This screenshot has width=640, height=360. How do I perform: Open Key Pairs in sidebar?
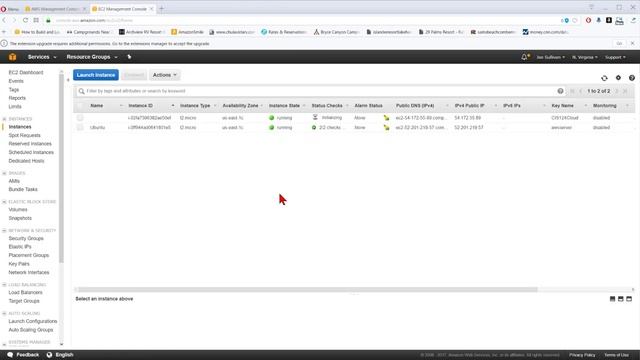pyautogui.click(x=19, y=264)
